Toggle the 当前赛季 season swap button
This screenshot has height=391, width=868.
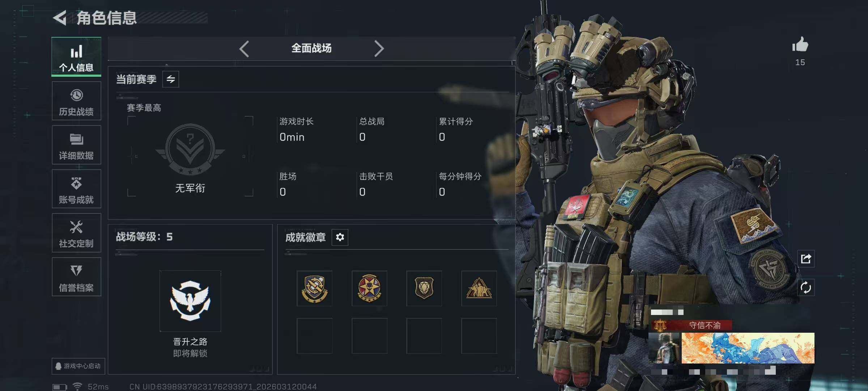[x=171, y=79]
